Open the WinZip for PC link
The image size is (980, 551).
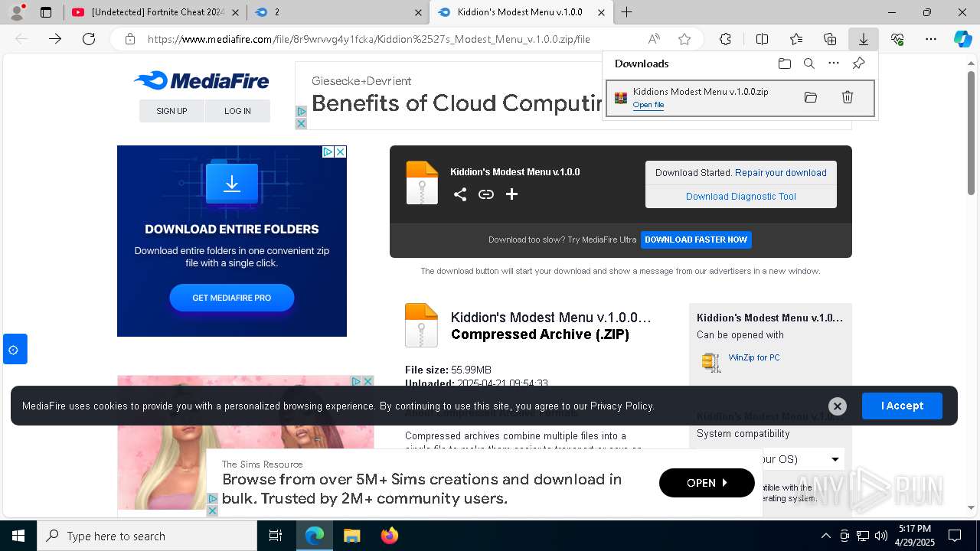coord(754,357)
